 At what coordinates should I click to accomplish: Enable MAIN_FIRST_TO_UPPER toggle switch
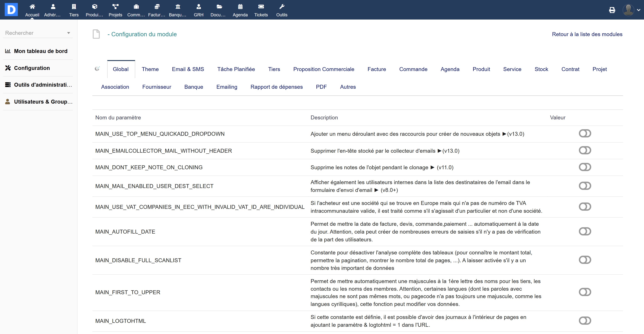585,292
